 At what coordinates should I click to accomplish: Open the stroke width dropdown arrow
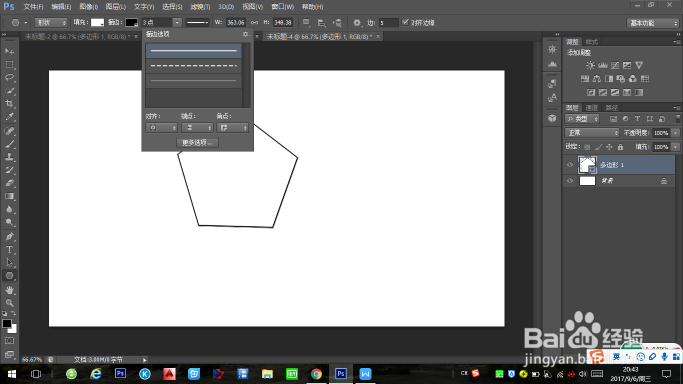tap(177, 23)
